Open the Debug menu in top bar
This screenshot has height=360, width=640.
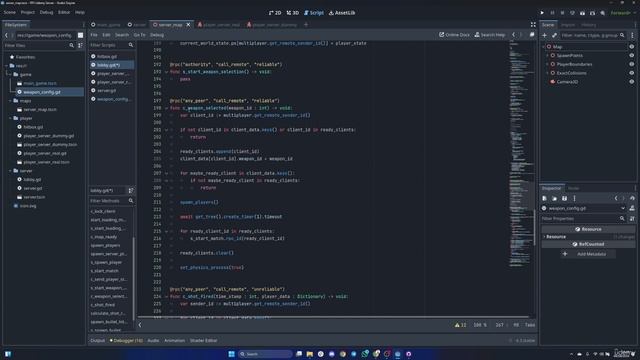47,12
